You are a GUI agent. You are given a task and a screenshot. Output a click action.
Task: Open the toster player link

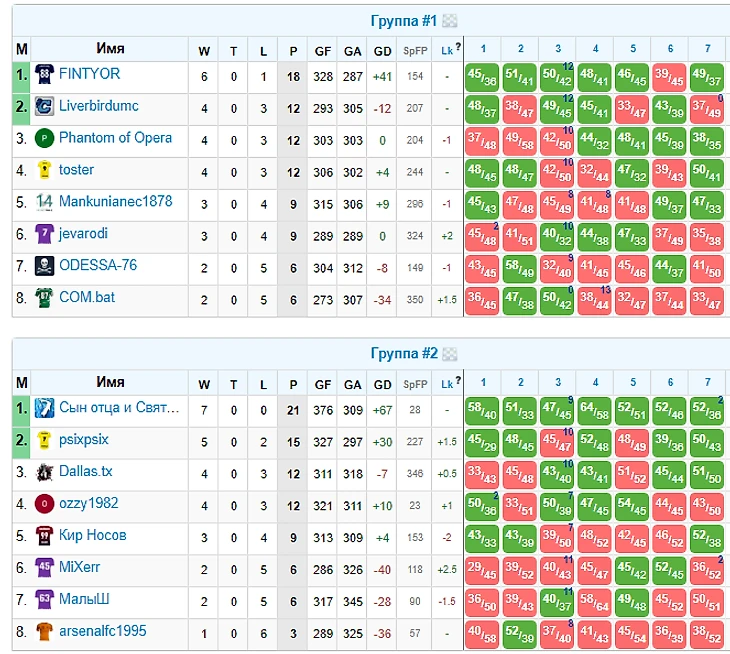(76, 170)
